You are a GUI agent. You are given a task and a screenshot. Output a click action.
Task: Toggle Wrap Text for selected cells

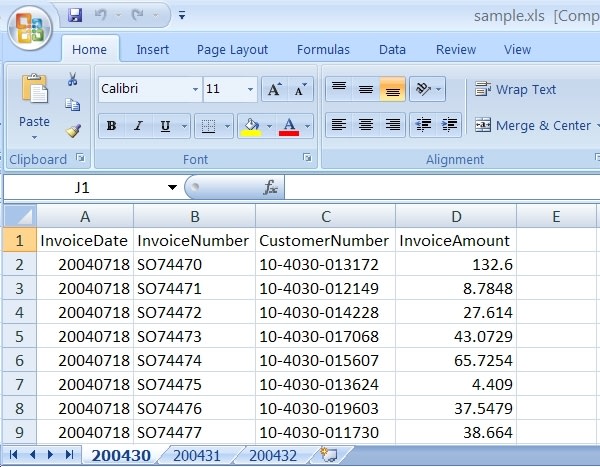point(515,90)
